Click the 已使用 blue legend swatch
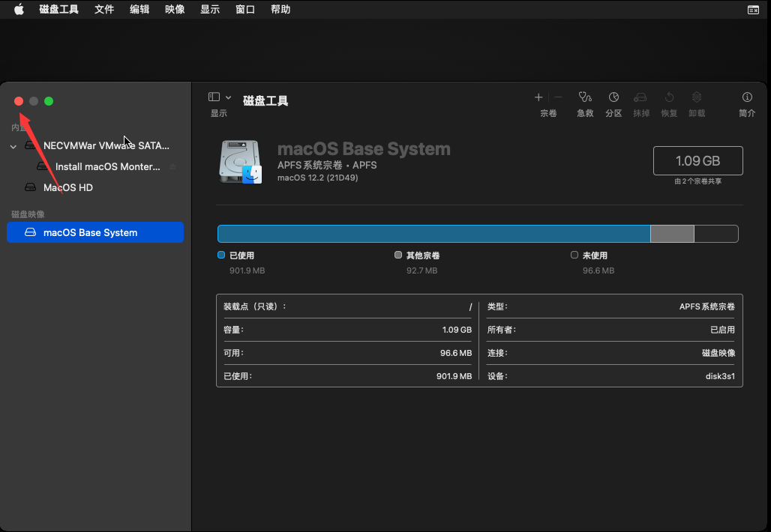This screenshot has width=771, height=532. click(221, 255)
